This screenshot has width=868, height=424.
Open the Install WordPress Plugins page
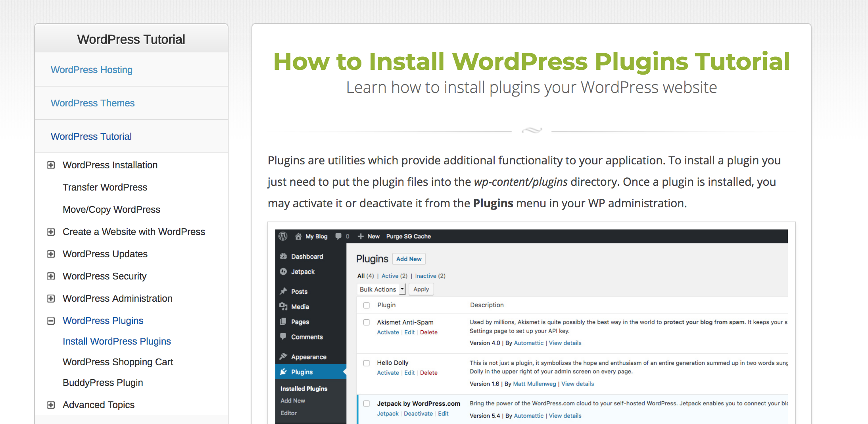point(117,341)
